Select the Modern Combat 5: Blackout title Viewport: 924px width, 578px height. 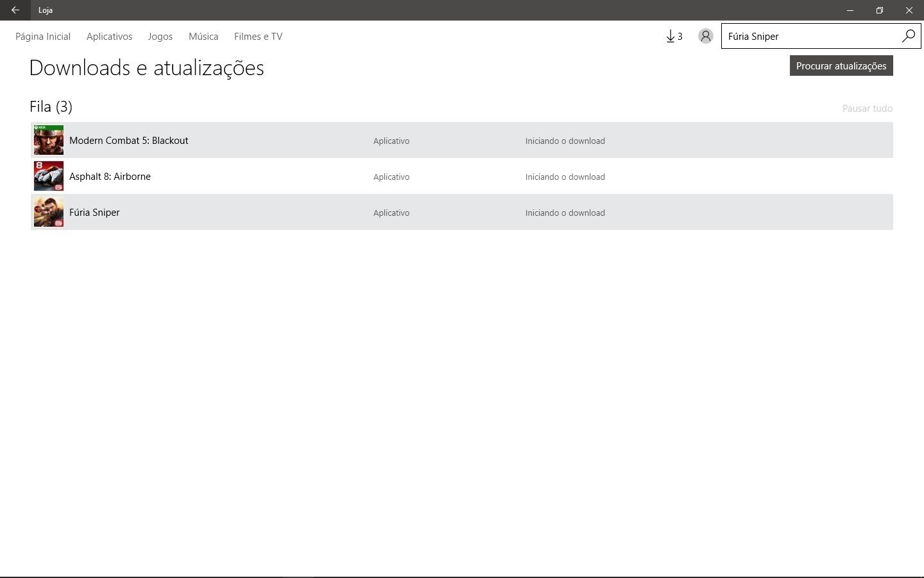coord(129,141)
